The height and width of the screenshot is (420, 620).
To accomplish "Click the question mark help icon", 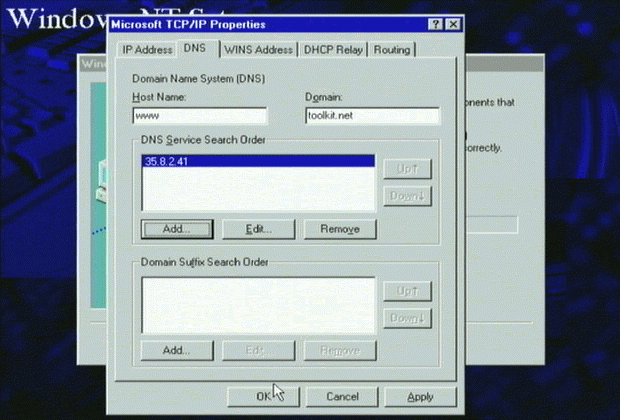I will [435, 25].
